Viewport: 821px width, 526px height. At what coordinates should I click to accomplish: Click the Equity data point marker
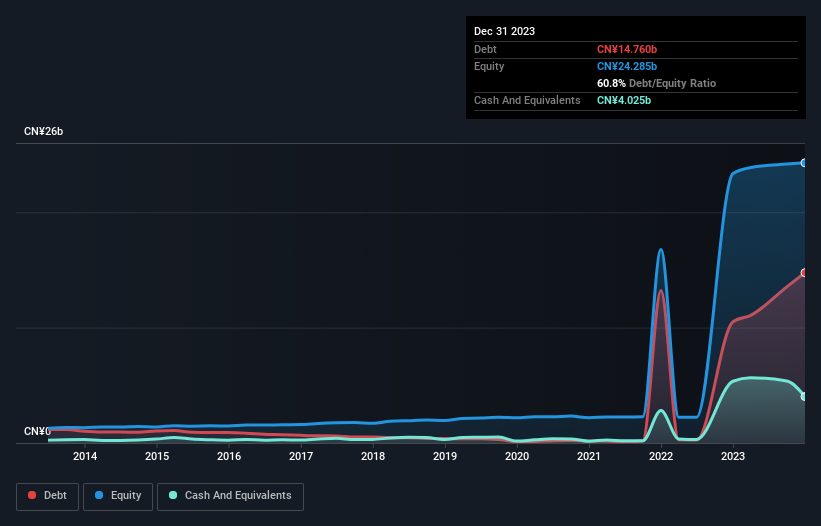(x=804, y=163)
